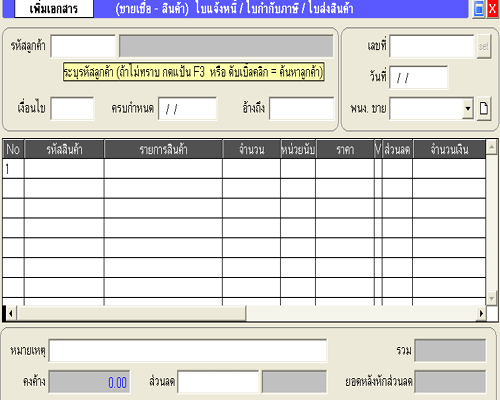Click the วันที่ date field
500x400 pixels.
(419, 77)
